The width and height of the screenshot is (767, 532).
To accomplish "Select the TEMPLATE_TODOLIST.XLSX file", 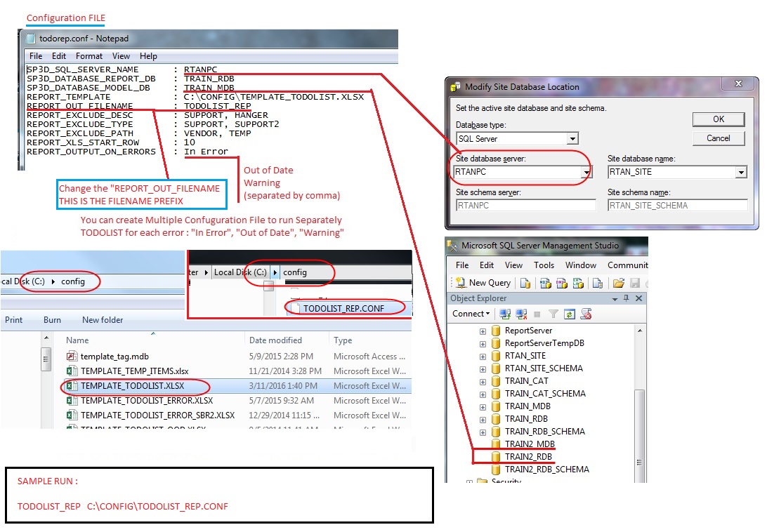I will click(x=131, y=385).
